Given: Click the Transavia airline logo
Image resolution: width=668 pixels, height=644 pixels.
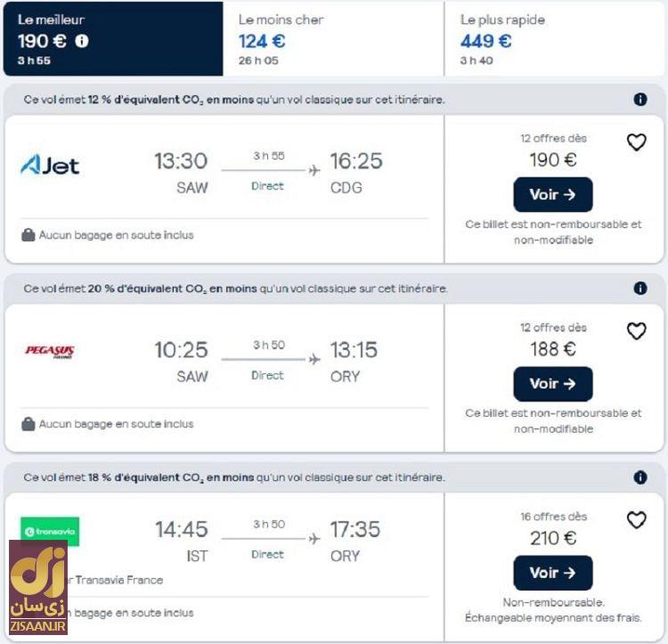Looking at the screenshot, I should click(x=50, y=532).
